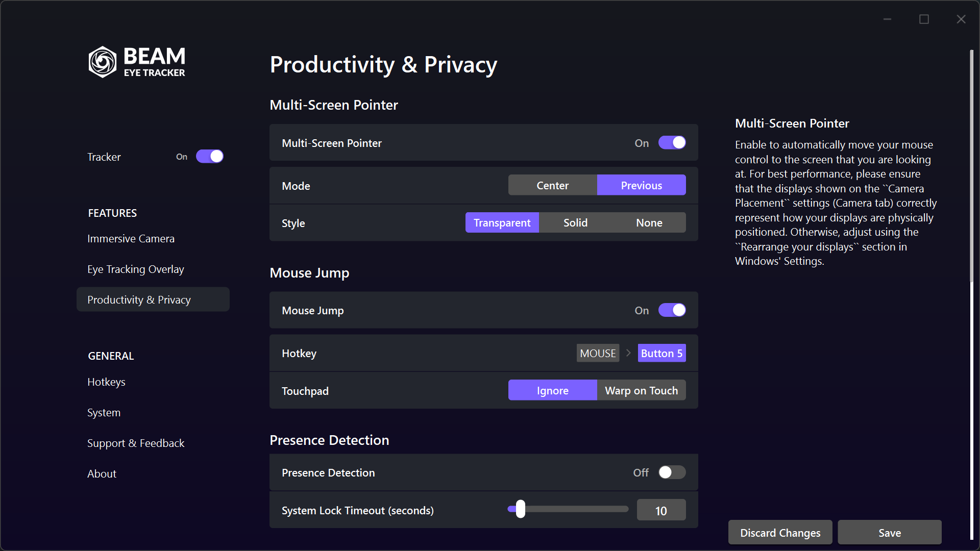980x551 pixels.
Task: Click the Tracker label in sidebar
Action: click(x=104, y=157)
